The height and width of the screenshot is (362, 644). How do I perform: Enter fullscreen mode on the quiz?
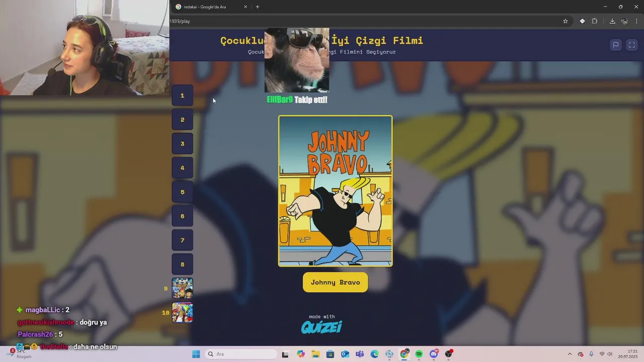pyautogui.click(x=632, y=45)
